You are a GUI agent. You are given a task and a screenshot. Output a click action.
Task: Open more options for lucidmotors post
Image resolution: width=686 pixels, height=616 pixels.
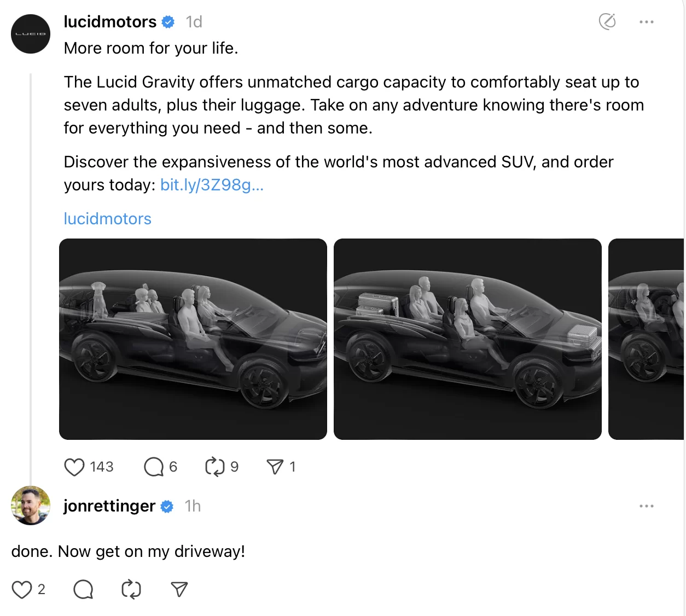pos(647,22)
